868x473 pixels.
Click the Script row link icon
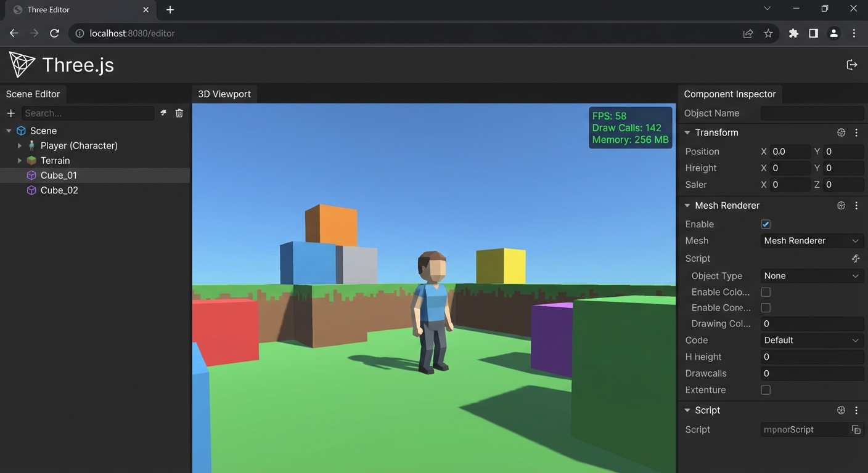pos(856,259)
